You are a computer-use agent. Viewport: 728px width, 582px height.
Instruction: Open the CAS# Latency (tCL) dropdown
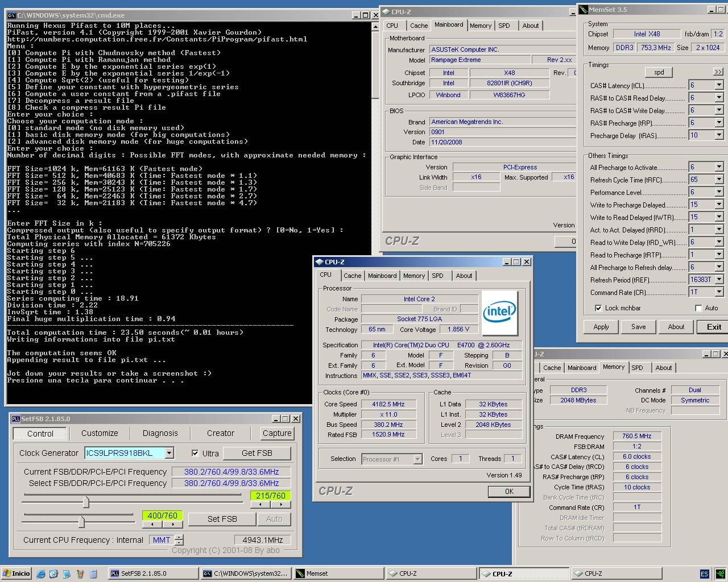(719, 85)
